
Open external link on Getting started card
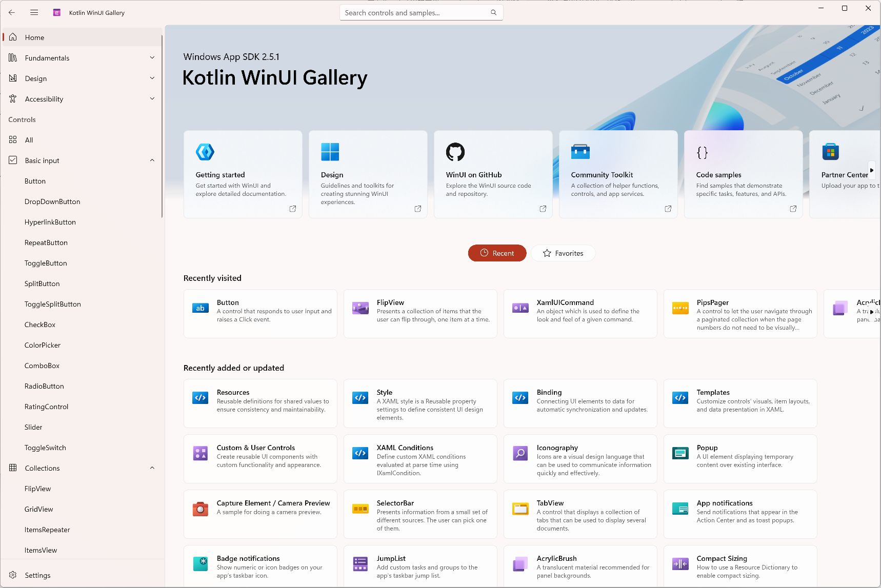[293, 209]
